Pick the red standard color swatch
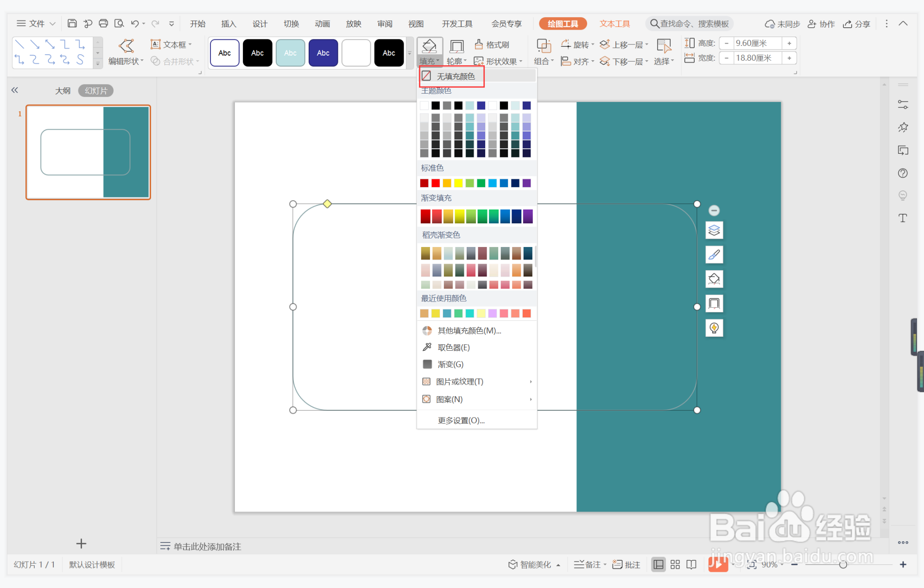 (436, 183)
